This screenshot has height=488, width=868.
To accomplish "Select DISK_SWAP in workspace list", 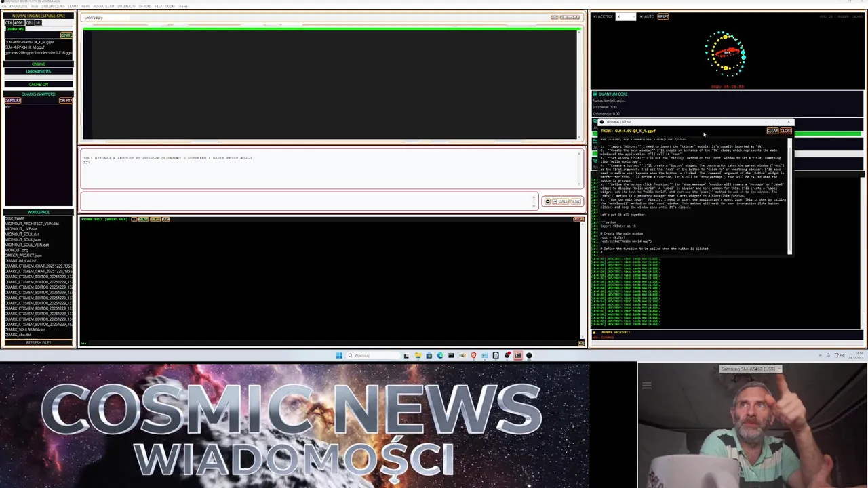I will coord(14,218).
